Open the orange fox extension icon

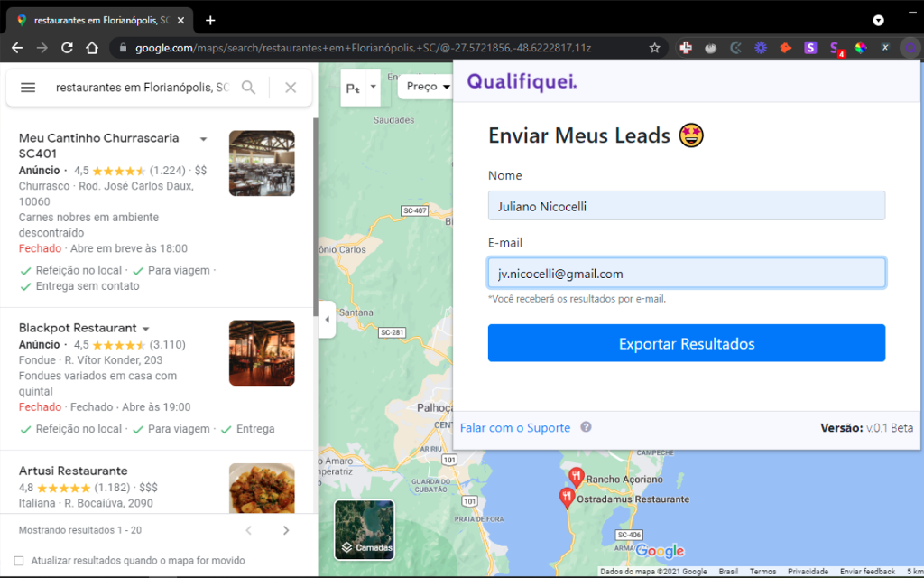coord(786,48)
